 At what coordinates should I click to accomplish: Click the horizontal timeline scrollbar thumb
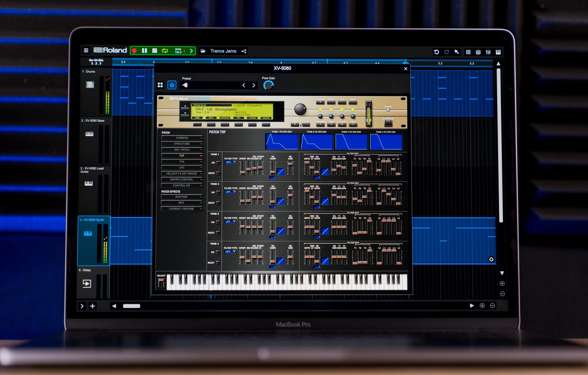(131, 306)
